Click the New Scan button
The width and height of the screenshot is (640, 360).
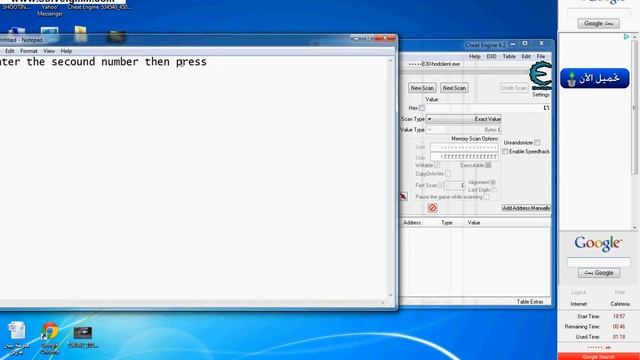[x=422, y=88]
